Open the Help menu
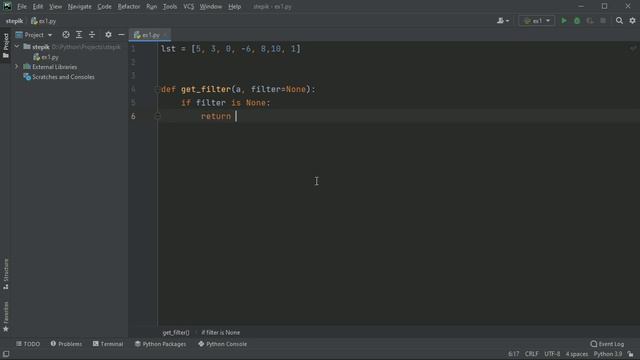640x360 pixels. [x=234, y=7]
